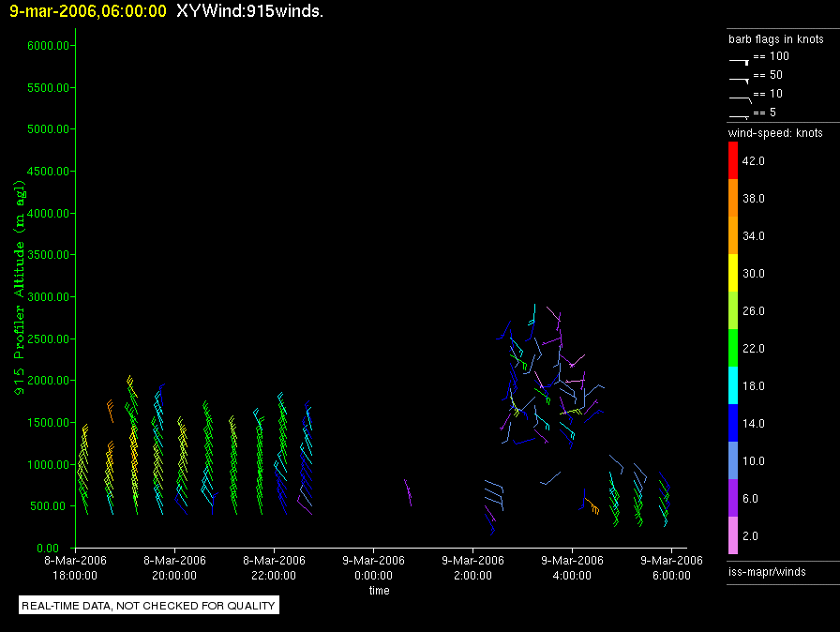Click the '9-Mar-2006 6:00:00' time tick label
Image resolution: width=840 pixels, height=632 pixels.
(671, 567)
